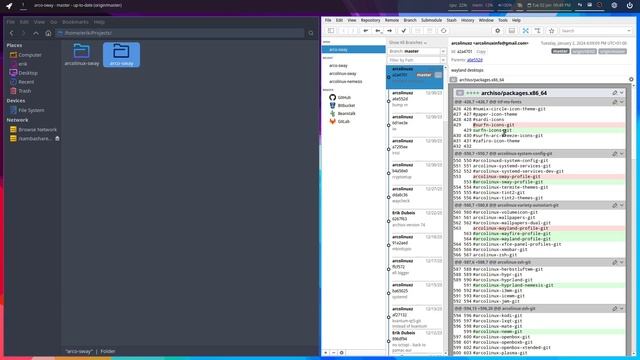
Task: Click the Refresh circle toolbar icon
Action: coord(443,31)
